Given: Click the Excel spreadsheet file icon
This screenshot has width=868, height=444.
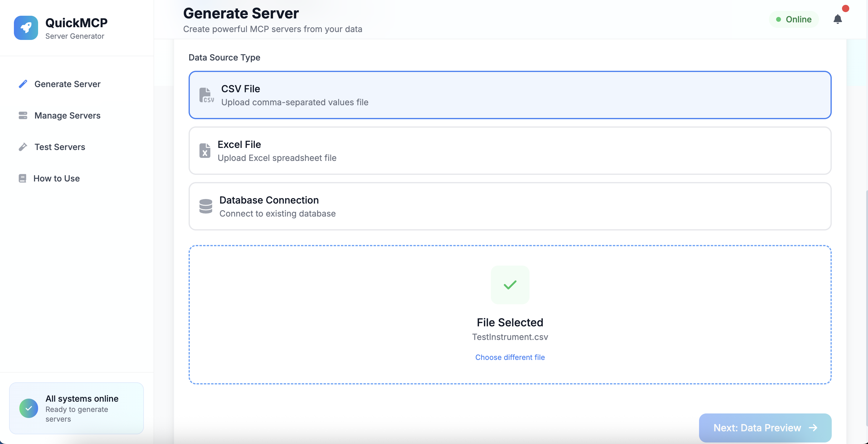Looking at the screenshot, I should click(205, 151).
